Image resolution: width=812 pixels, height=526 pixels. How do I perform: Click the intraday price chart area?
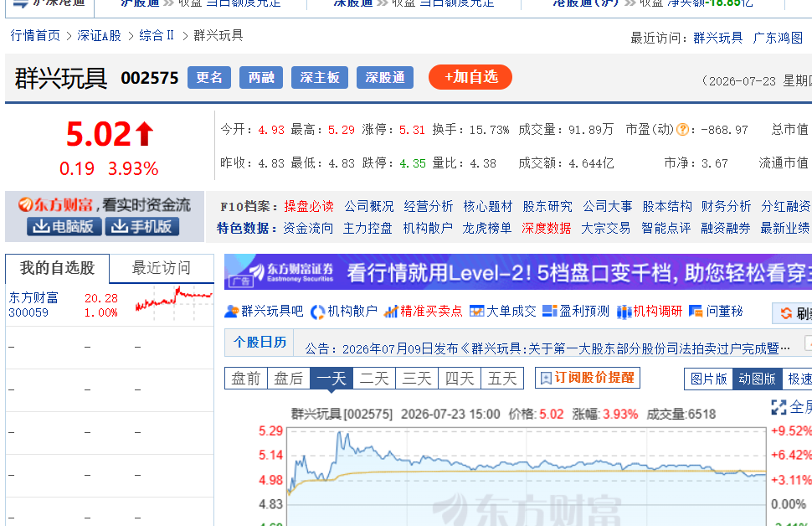tap(527, 477)
